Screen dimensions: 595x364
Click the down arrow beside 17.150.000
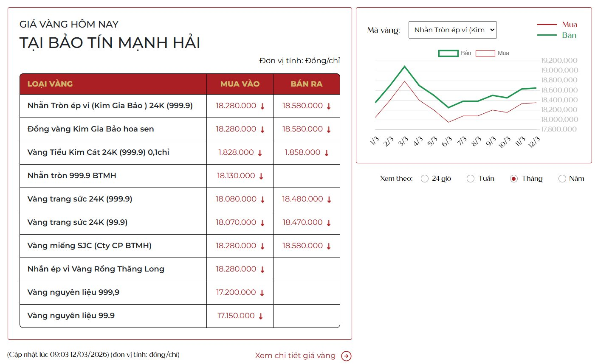(261, 316)
